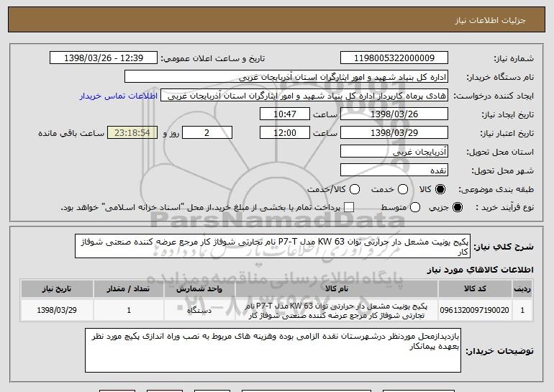The height and width of the screenshot is (392, 554).
Task: Click the شرح کلی نیاز label
Action: 503,247
